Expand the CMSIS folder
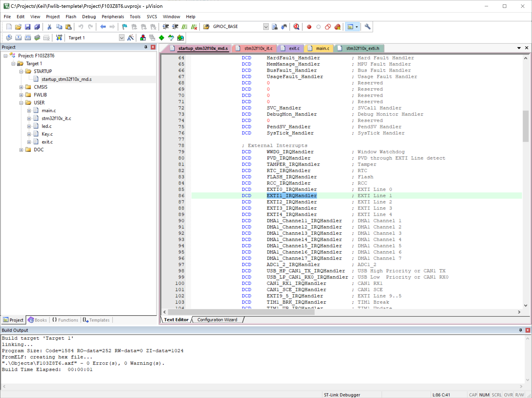The image size is (532, 398). coord(21,87)
